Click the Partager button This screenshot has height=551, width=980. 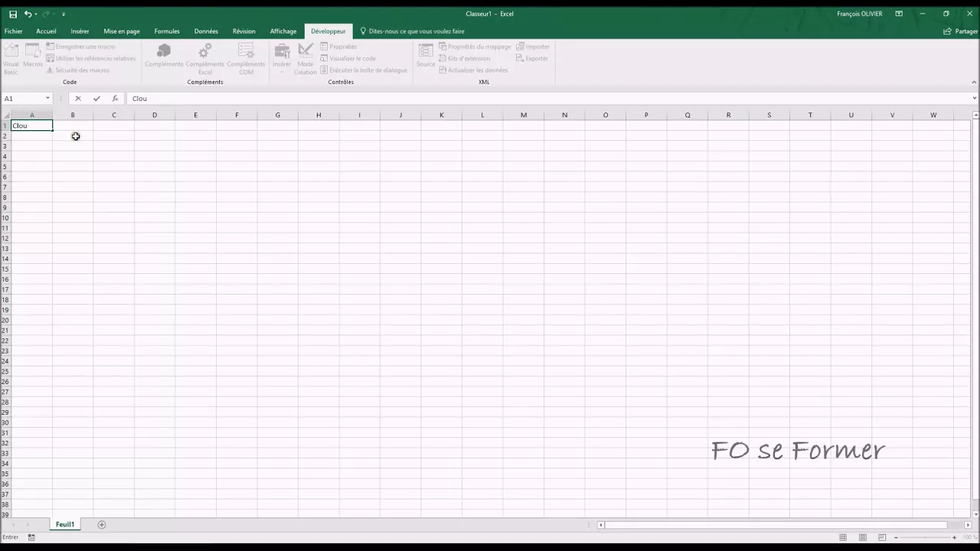pyautogui.click(x=961, y=31)
